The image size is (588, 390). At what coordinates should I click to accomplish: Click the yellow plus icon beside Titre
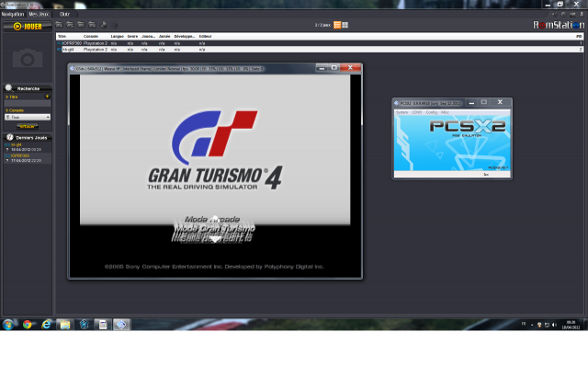[47, 97]
